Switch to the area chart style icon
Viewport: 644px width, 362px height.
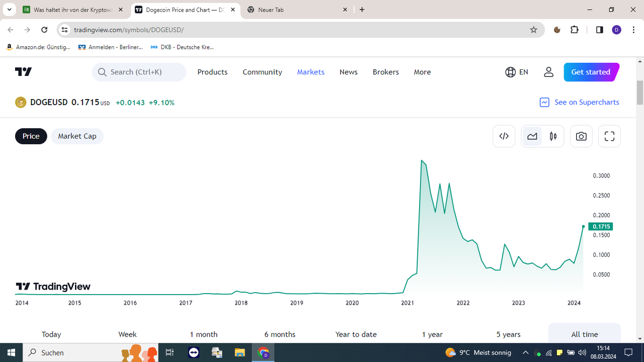[x=532, y=136]
